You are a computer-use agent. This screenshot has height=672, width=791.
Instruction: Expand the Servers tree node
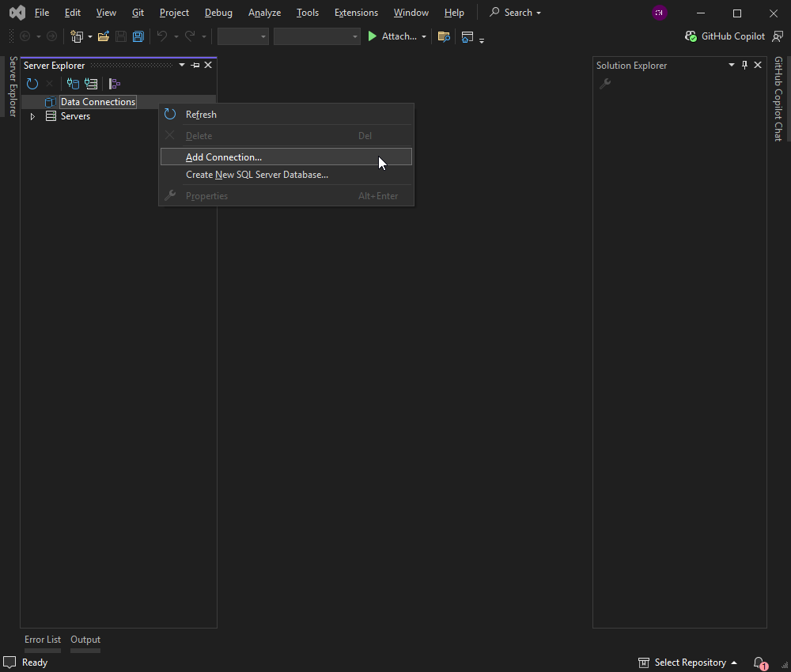pyautogui.click(x=32, y=116)
